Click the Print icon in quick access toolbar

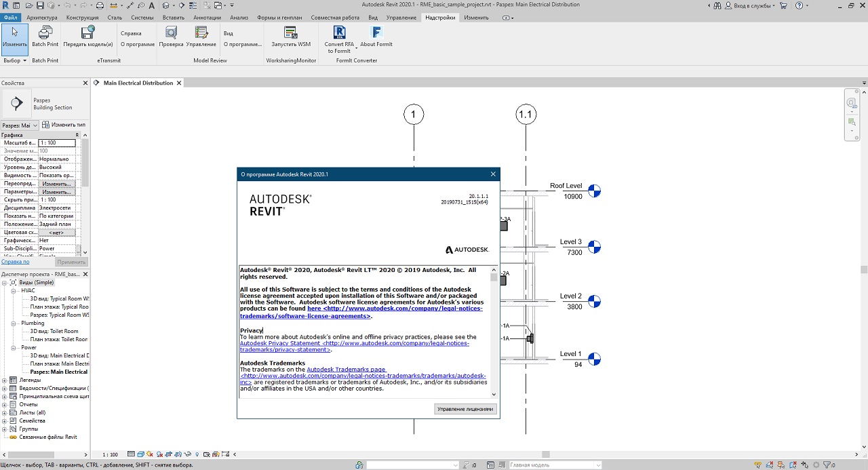[100, 5]
